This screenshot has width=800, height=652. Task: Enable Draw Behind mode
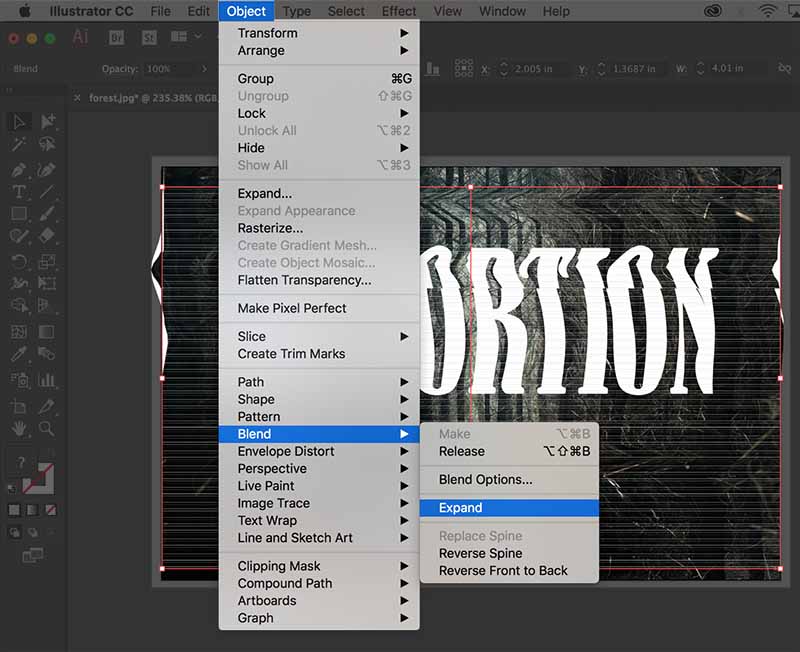(x=33, y=533)
